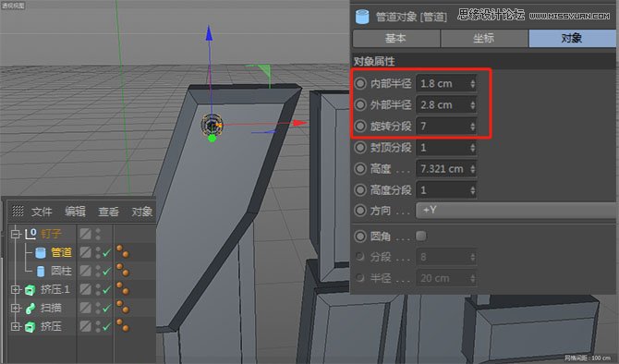Open the 方向 +Y dropdown
Image resolution: width=619 pixels, height=364 pixels.
tap(516, 211)
